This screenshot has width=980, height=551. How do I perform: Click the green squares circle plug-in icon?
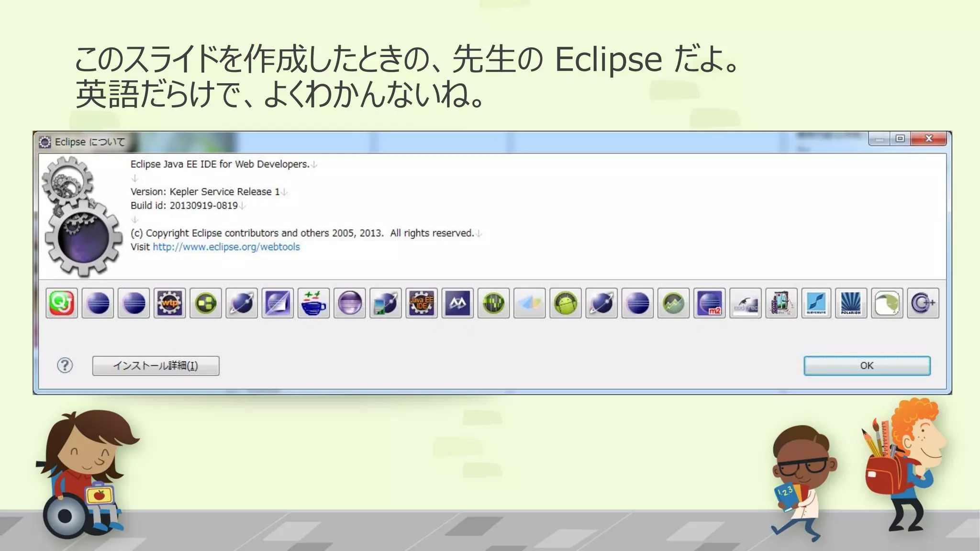[x=206, y=303]
